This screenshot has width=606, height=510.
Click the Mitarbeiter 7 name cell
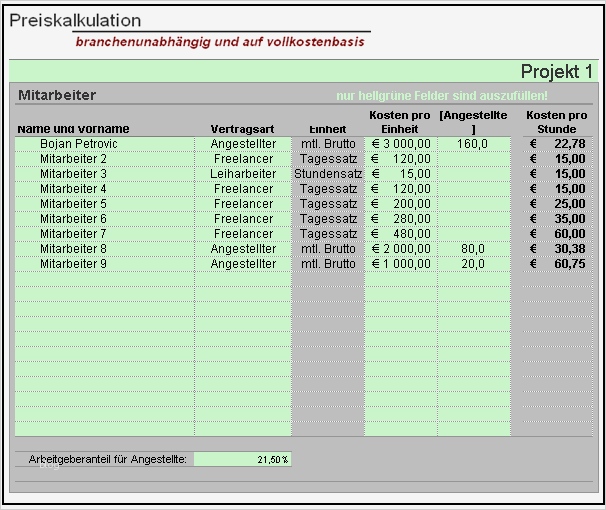coord(105,234)
